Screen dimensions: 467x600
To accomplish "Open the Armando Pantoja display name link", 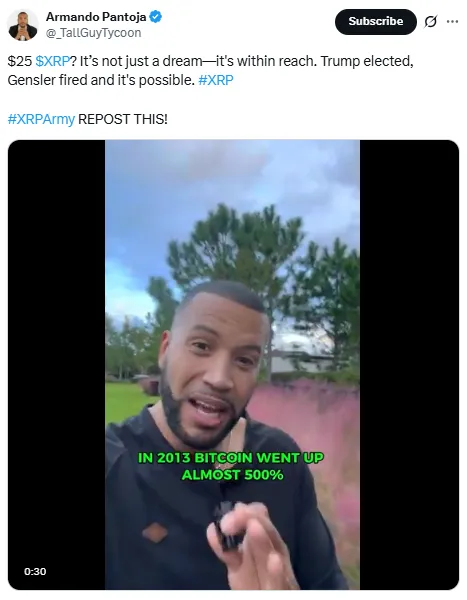I will [x=96, y=17].
